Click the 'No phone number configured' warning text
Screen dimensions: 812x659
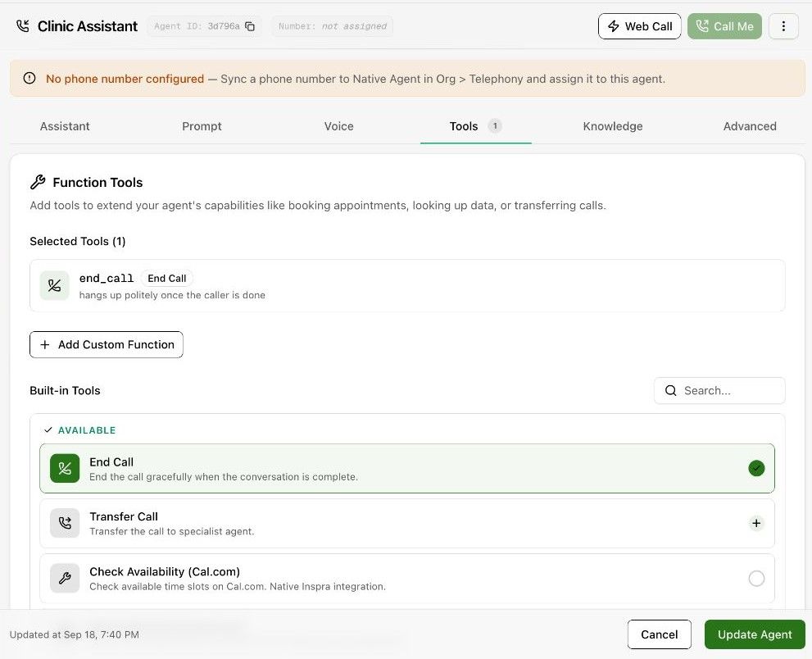coord(125,79)
